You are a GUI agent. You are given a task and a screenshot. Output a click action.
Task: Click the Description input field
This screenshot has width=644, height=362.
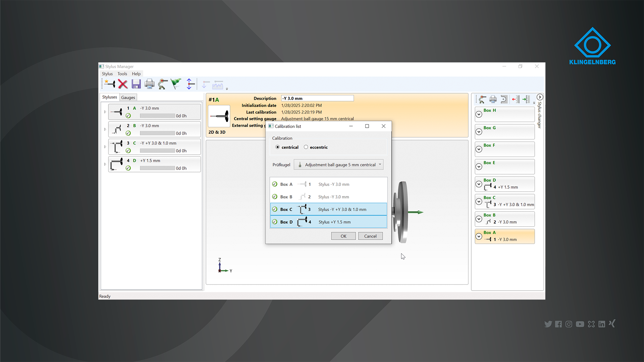(317, 98)
